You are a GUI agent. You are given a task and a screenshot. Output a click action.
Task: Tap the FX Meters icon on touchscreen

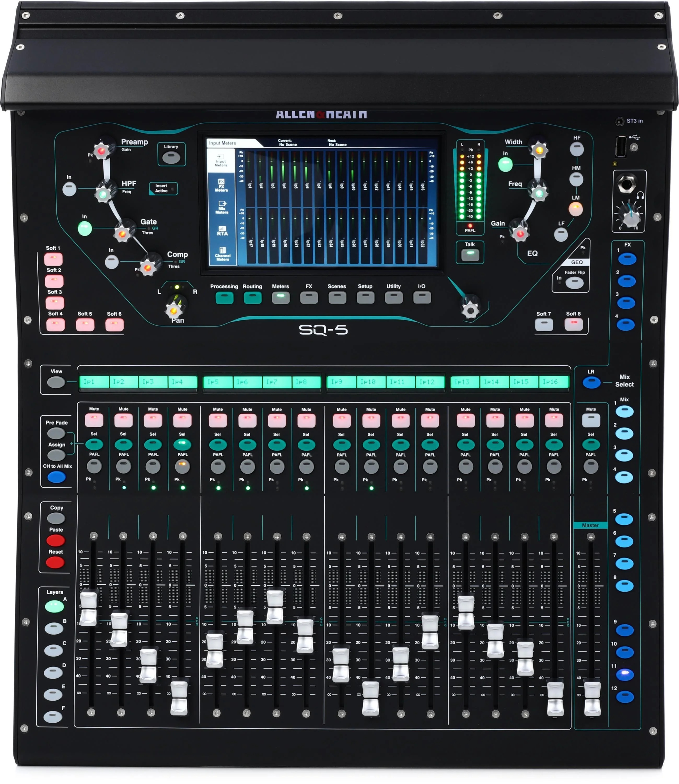click(x=222, y=185)
